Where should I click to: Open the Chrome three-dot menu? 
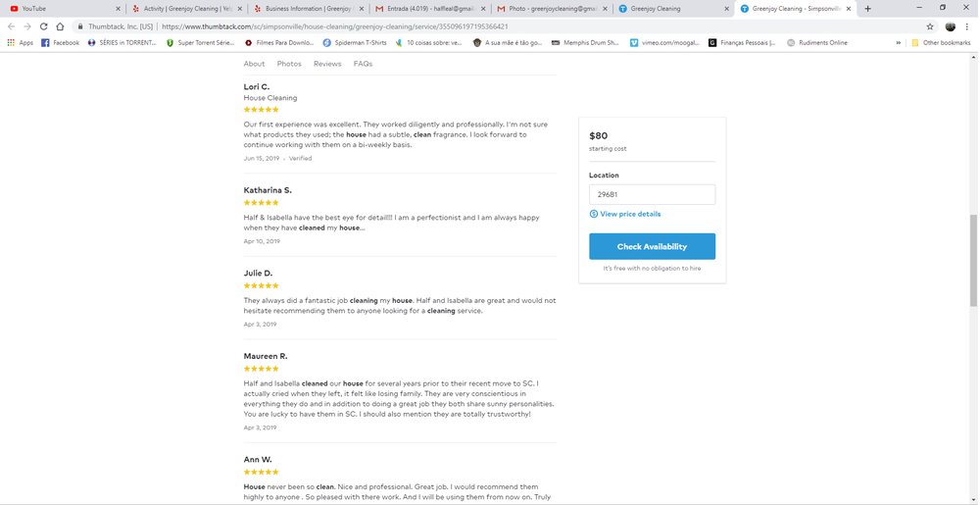click(x=968, y=26)
